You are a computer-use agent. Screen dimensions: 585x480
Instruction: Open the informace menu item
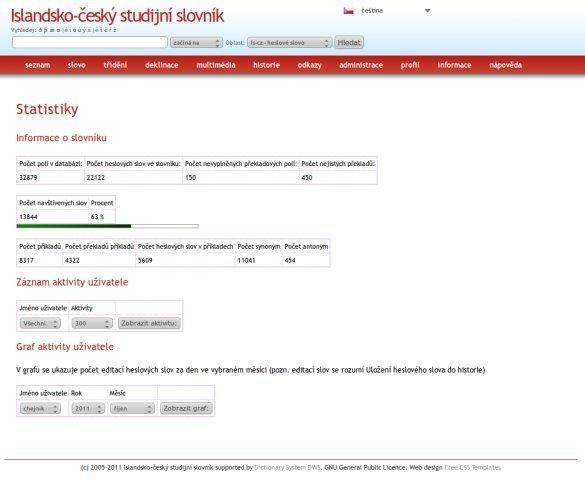pyautogui.click(x=454, y=65)
